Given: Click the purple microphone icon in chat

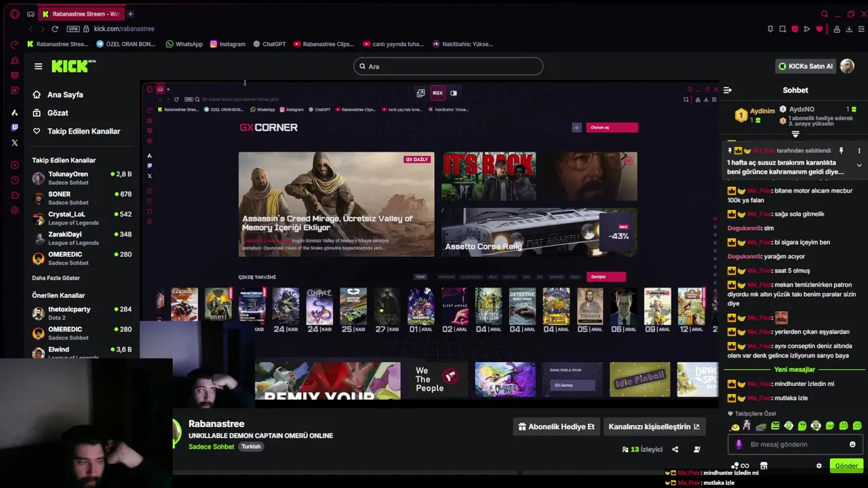Looking at the screenshot, I should point(738,445).
